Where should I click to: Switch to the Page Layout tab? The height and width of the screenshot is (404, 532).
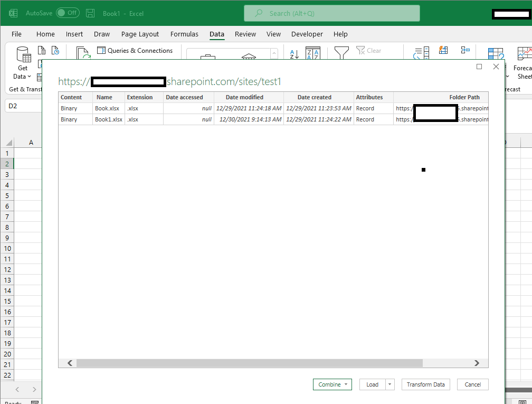click(x=140, y=34)
